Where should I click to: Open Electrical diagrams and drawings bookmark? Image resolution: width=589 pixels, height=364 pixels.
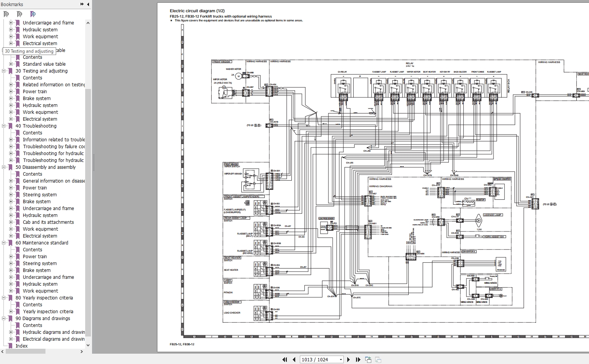[x=53, y=339]
